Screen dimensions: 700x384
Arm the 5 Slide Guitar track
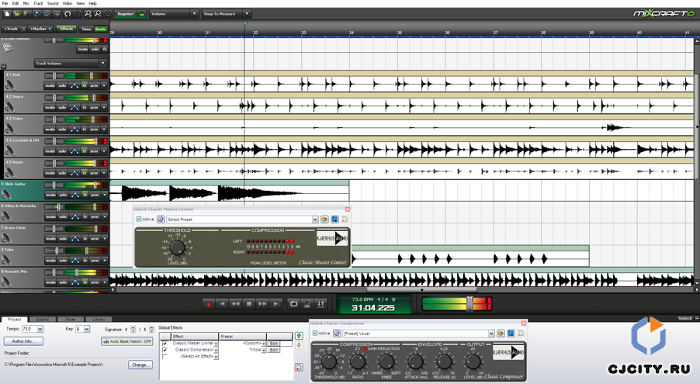click(94, 195)
